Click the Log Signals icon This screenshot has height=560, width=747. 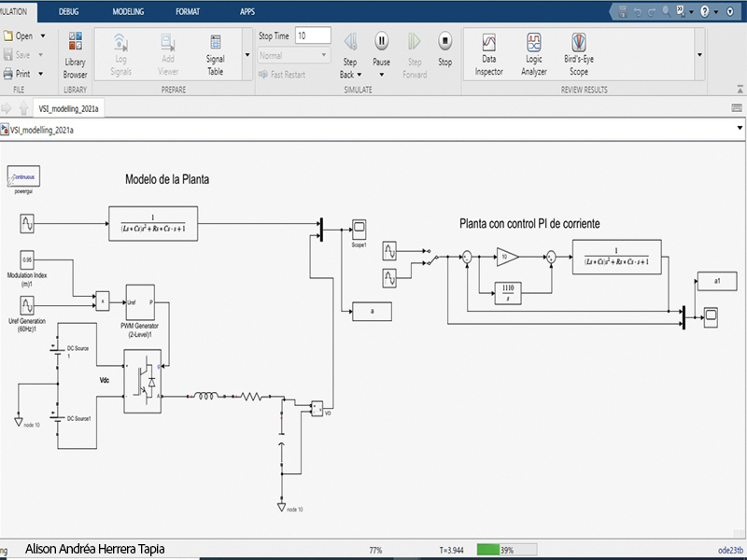tap(120, 42)
